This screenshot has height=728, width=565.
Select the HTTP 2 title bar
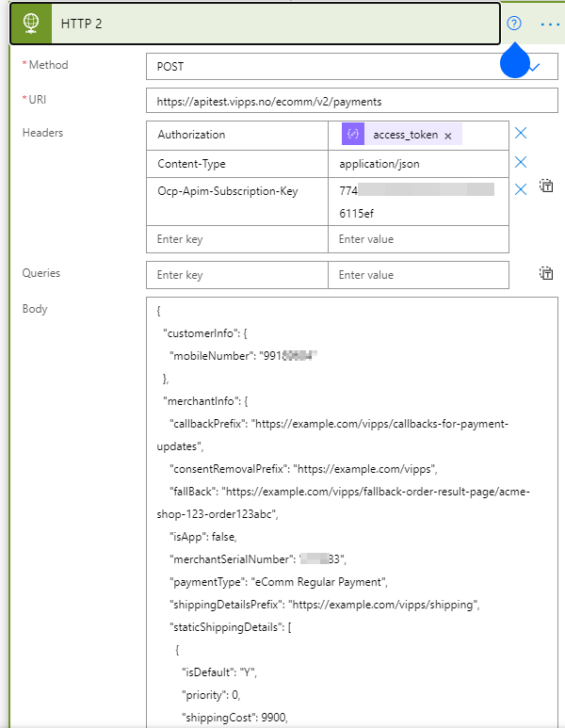[x=255, y=24]
